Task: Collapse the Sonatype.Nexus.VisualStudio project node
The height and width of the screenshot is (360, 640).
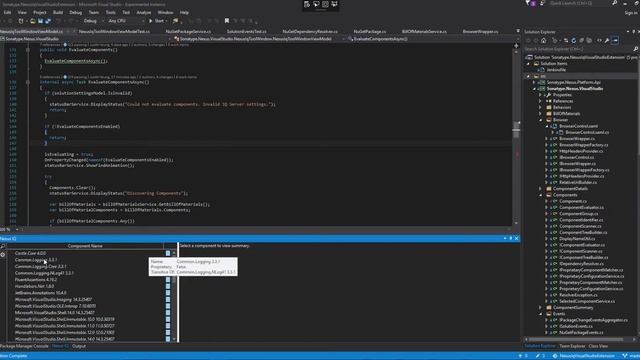Action: pyautogui.click(x=534, y=89)
